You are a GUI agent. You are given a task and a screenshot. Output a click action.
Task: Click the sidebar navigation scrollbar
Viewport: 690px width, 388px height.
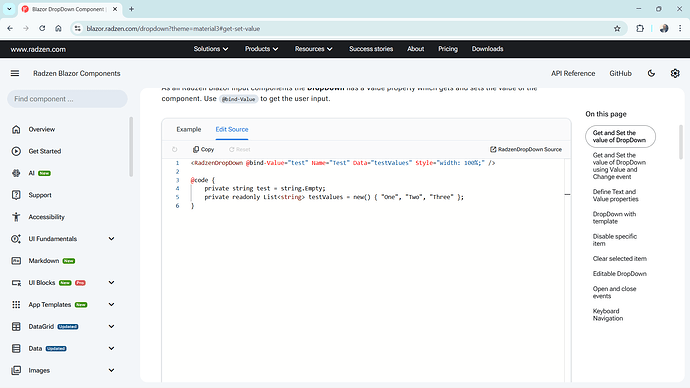131,146
